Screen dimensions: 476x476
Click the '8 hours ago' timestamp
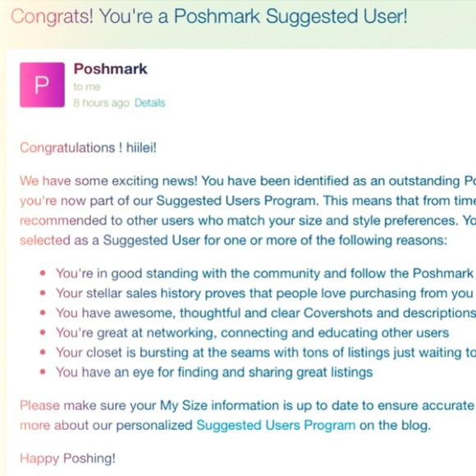102,103
